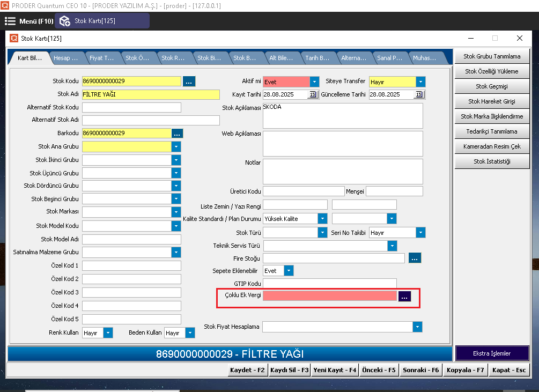539x392 pixels.
Task: Open lookup button next to Fire Stoğu
Action: click(415, 258)
